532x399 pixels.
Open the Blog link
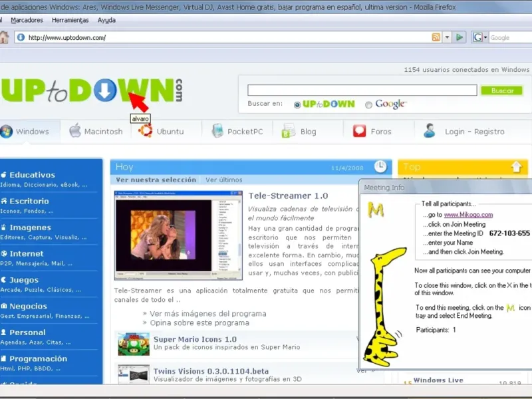coord(308,132)
